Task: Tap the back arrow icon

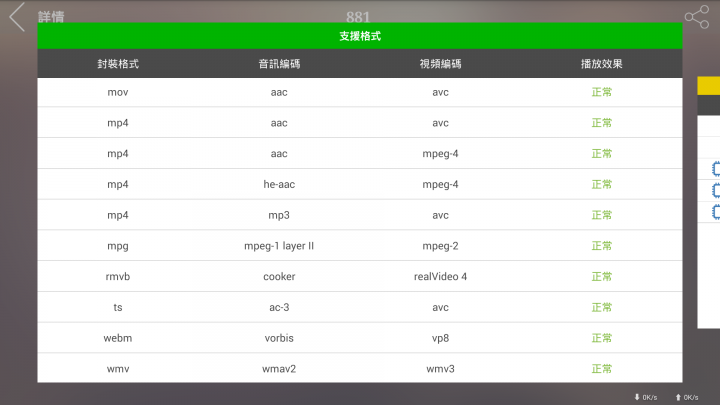Action: point(17,17)
